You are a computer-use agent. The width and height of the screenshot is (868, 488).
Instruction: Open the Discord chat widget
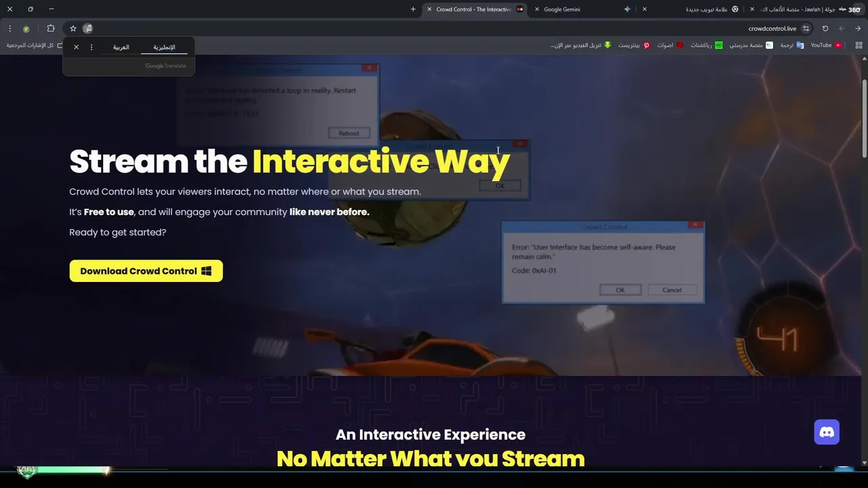(827, 432)
